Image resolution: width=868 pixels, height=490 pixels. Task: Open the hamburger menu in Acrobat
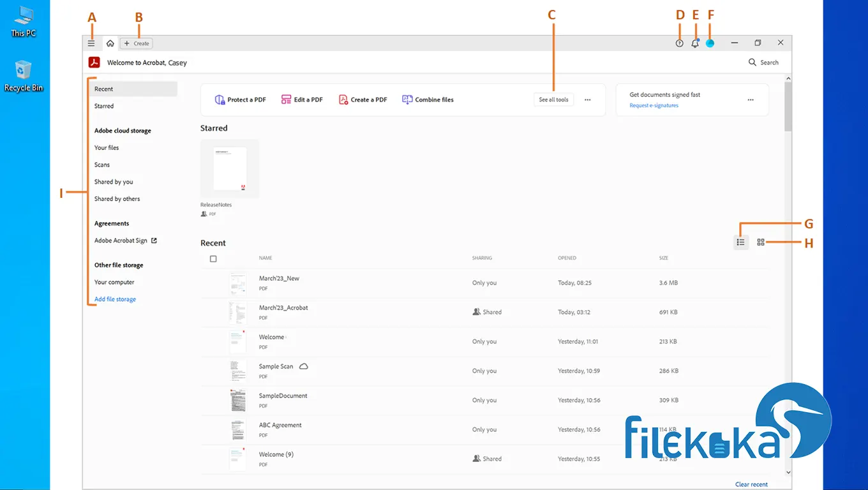pyautogui.click(x=91, y=43)
